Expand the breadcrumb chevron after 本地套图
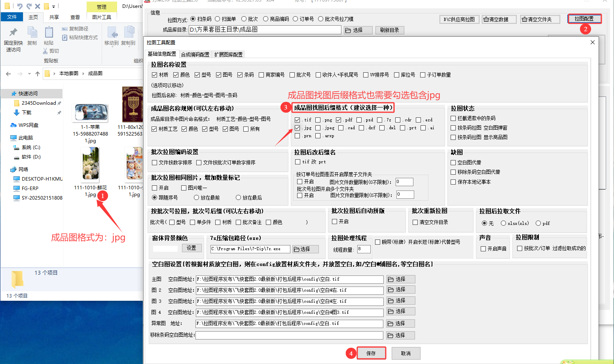The image size is (614, 364). tap(83, 74)
